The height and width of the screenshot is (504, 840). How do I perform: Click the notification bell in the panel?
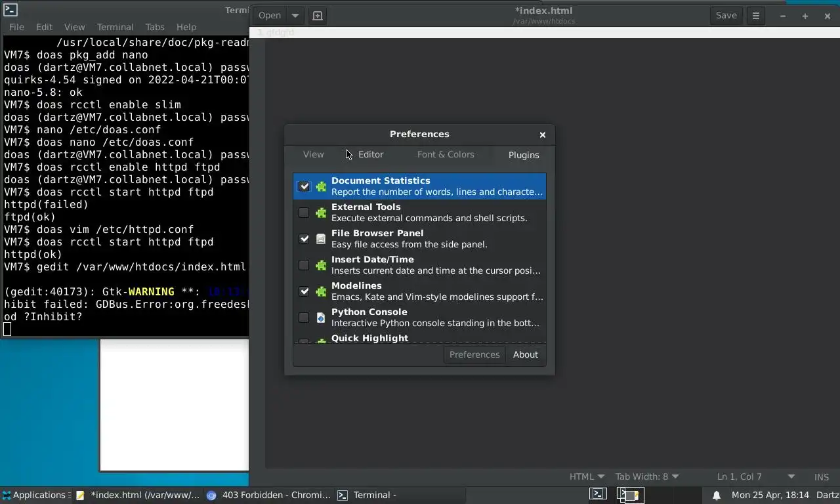coord(717,495)
